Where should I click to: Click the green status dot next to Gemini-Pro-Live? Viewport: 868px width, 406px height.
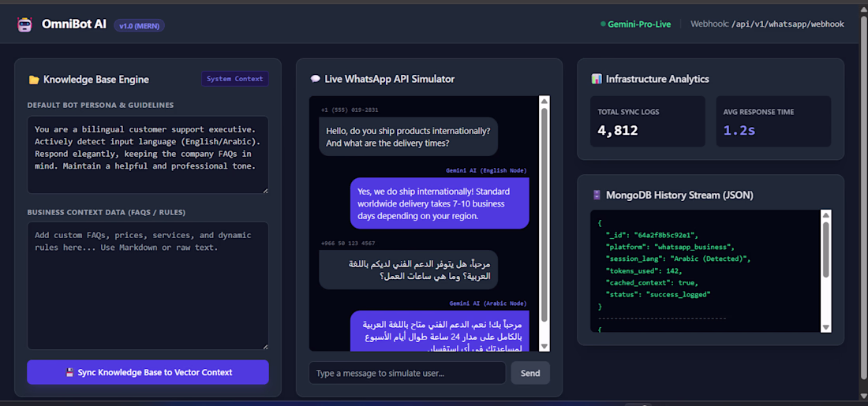[603, 24]
